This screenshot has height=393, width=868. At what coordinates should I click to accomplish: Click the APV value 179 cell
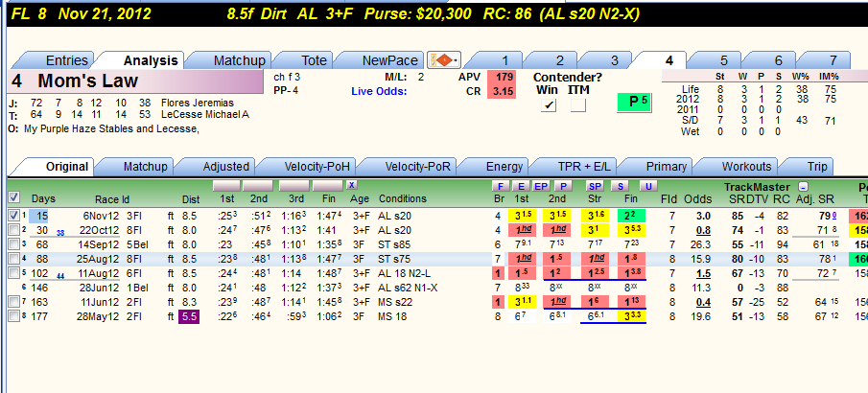pyautogui.click(x=504, y=77)
